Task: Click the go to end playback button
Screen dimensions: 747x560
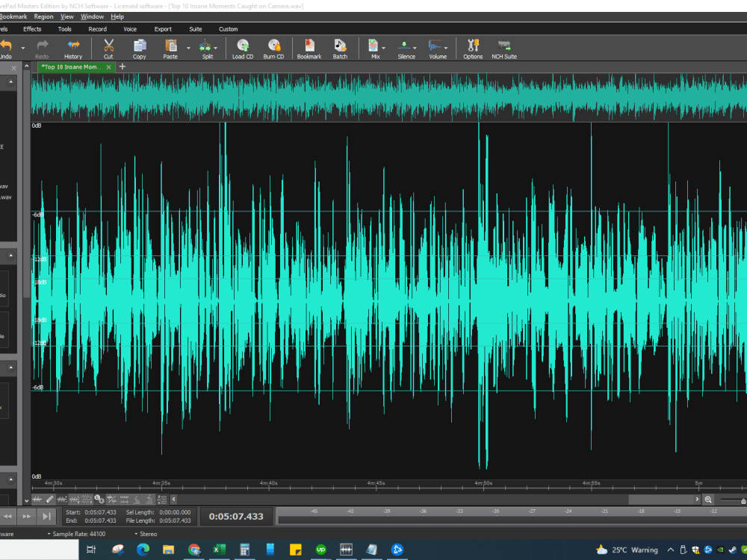Action: pos(46,516)
